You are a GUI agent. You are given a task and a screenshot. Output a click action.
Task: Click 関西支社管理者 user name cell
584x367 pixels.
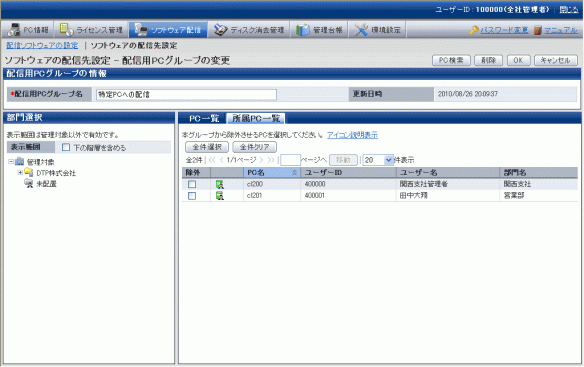[423, 184]
